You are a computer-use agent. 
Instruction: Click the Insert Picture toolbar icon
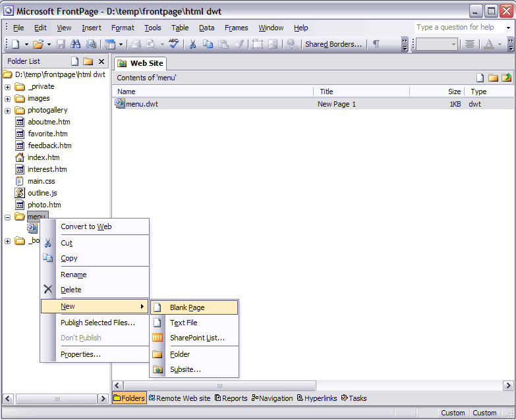[x=273, y=44]
